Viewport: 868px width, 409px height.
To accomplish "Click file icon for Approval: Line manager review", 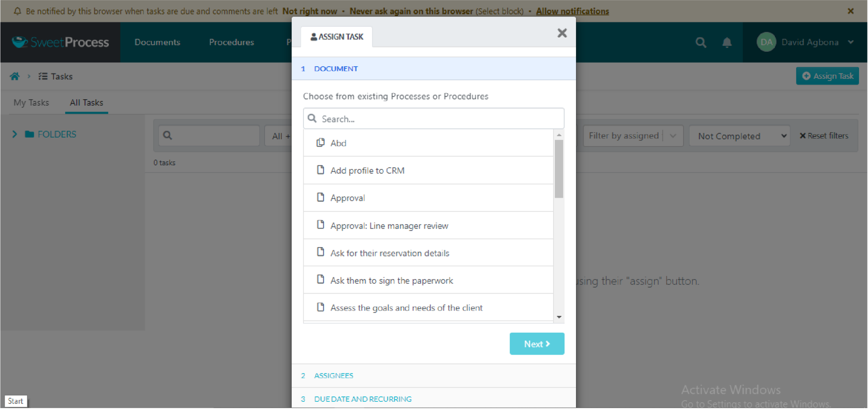I will click(x=320, y=225).
